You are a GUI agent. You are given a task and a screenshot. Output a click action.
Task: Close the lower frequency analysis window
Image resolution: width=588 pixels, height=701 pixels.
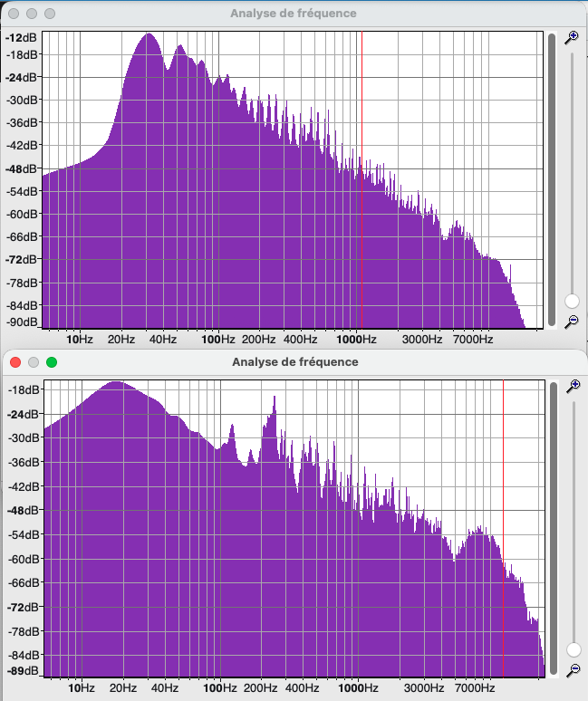[x=14, y=362]
